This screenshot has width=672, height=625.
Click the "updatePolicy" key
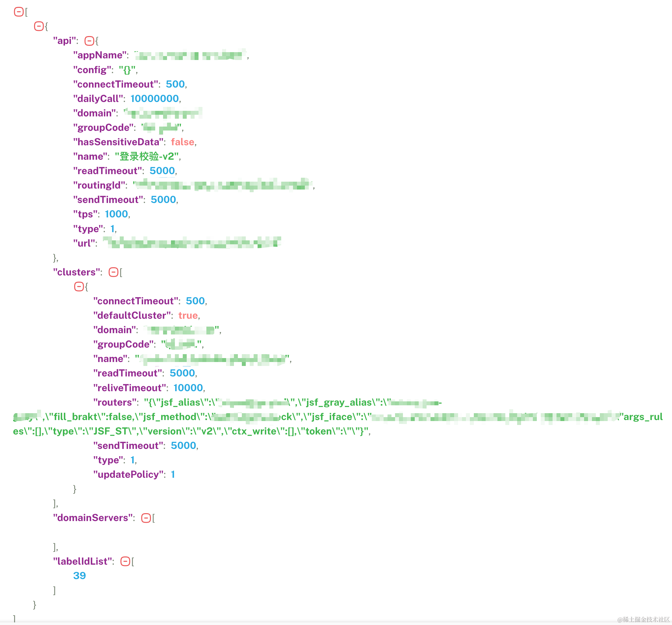(x=128, y=475)
